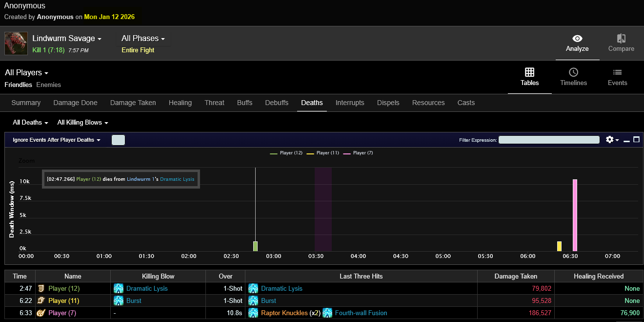Screen dimensions: 644x322
Task: Select the Enemies toggle
Action: pyautogui.click(x=49, y=85)
